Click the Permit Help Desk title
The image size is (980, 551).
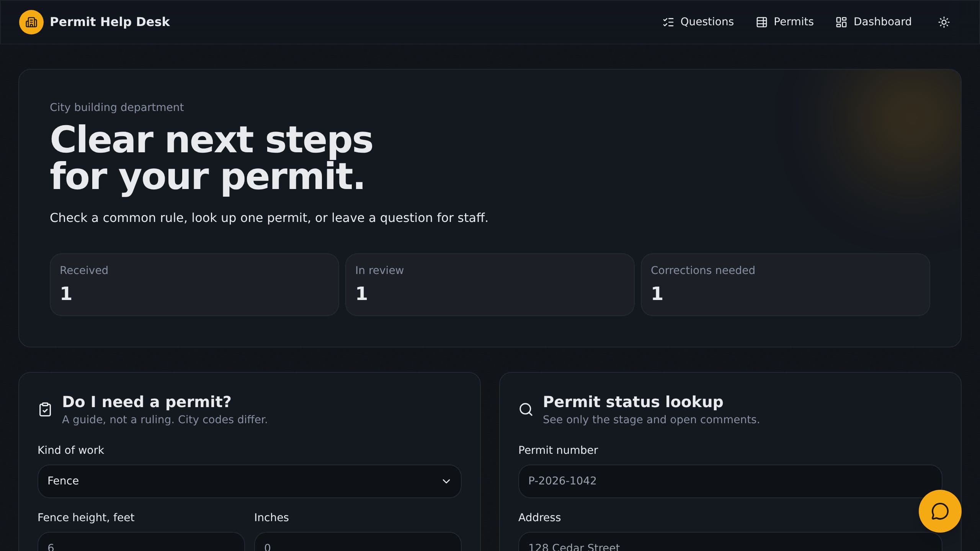point(110,22)
